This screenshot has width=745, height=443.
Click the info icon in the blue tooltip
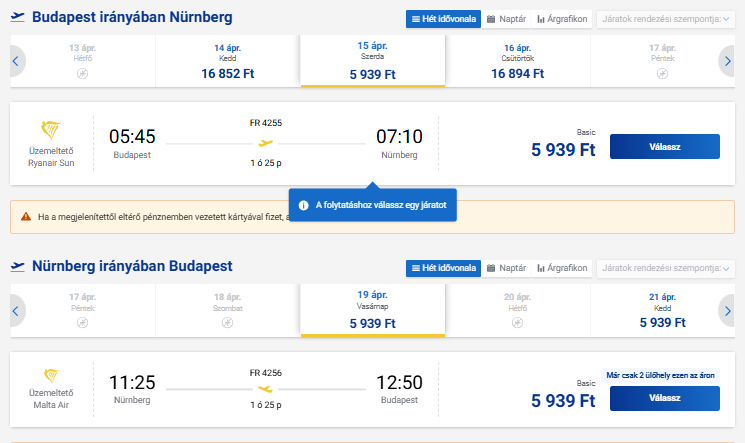pyautogui.click(x=303, y=206)
